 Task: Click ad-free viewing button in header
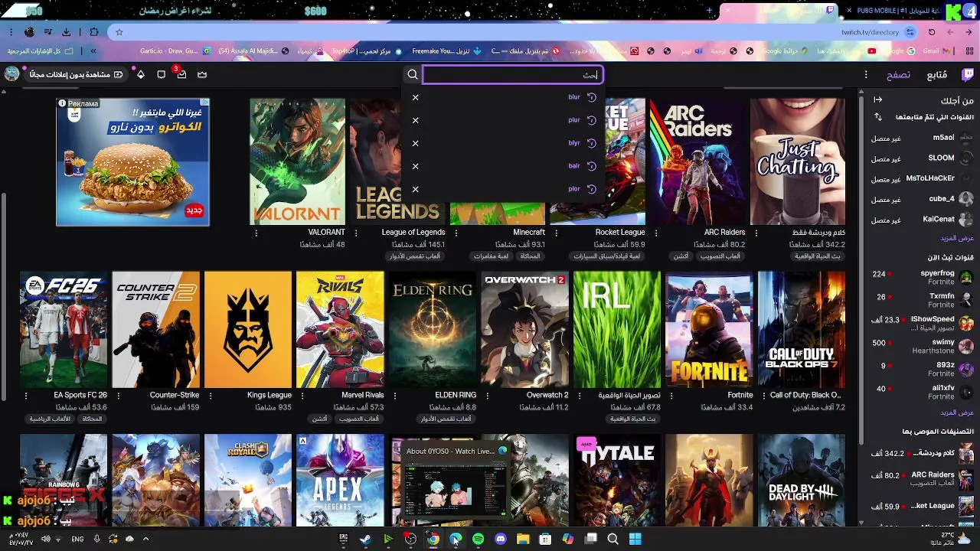[x=76, y=74]
